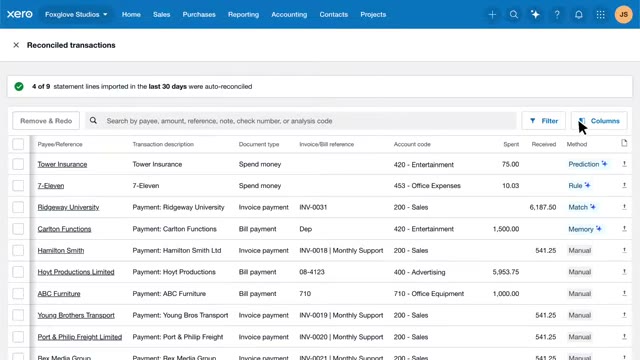Open the Young Brothers Transport payee link
Viewport: 640px width, 360px height.
coord(76,316)
